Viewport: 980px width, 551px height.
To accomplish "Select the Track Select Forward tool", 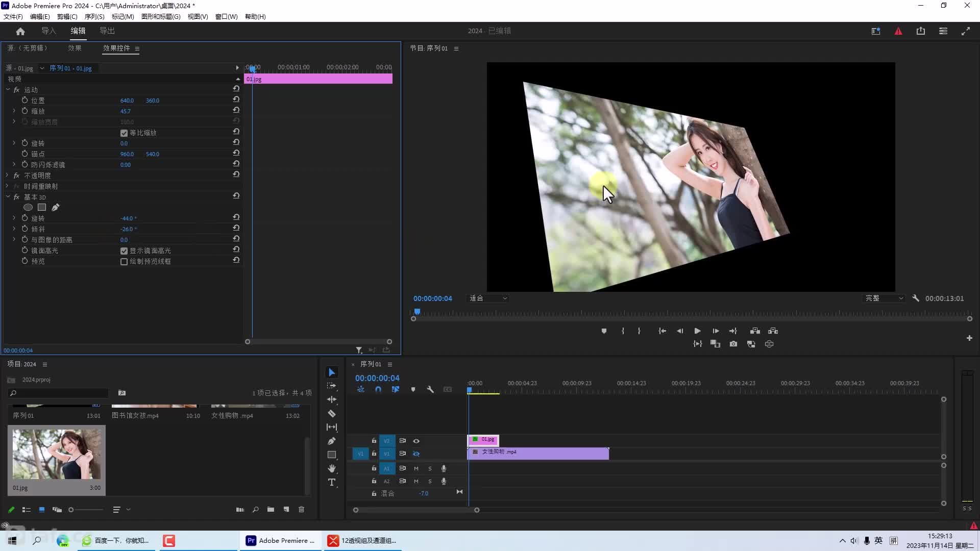I will [x=332, y=386].
